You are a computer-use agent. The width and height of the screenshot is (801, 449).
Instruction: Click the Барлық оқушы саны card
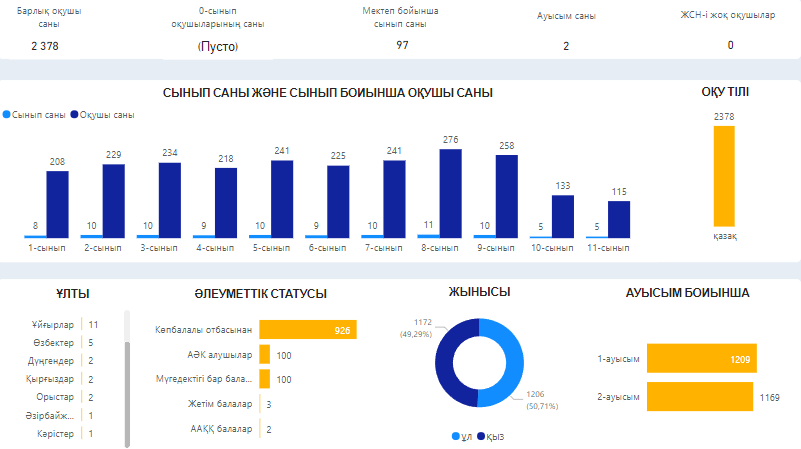pos(43,30)
